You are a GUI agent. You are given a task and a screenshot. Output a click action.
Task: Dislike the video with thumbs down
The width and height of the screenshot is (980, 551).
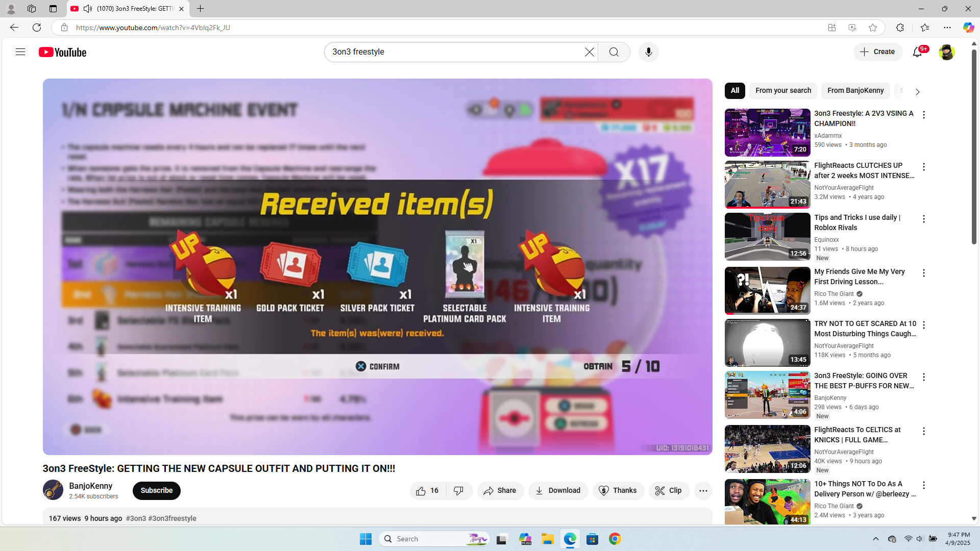459,491
